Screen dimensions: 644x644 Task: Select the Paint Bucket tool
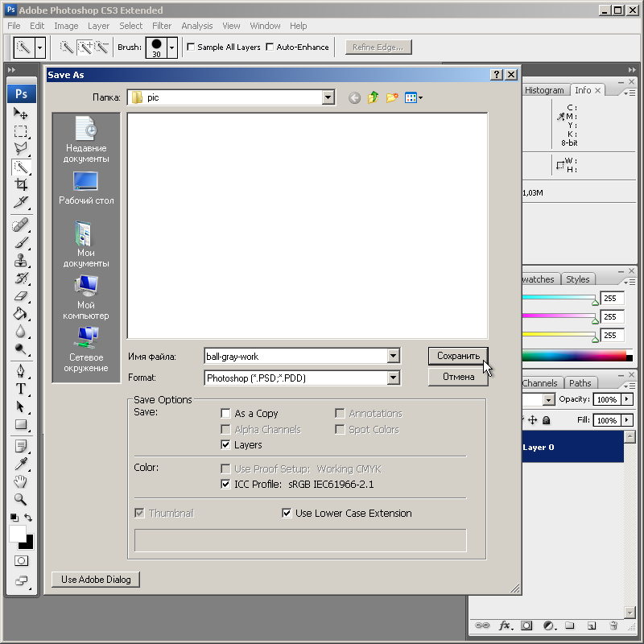tap(21, 314)
